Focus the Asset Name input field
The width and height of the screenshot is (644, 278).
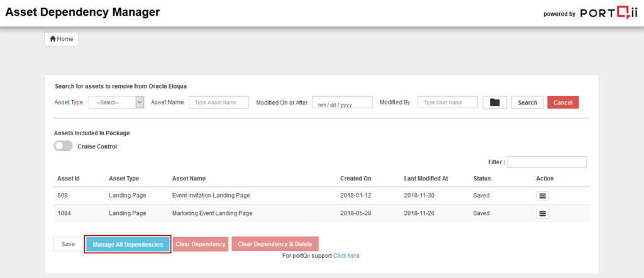pyautogui.click(x=219, y=103)
